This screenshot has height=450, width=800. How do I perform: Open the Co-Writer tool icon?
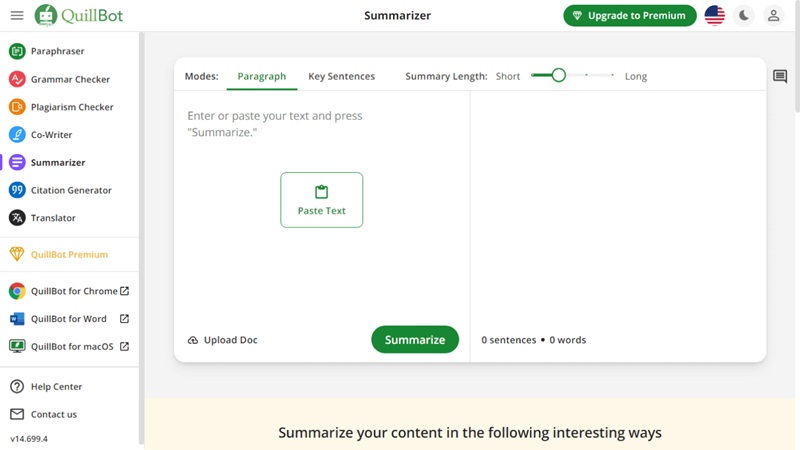click(17, 134)
